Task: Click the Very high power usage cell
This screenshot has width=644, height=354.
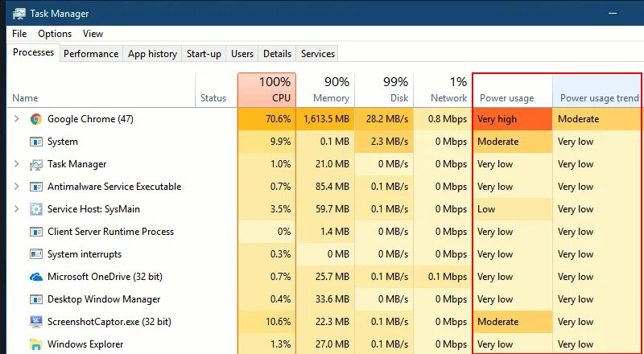Action: click(513, 119)
